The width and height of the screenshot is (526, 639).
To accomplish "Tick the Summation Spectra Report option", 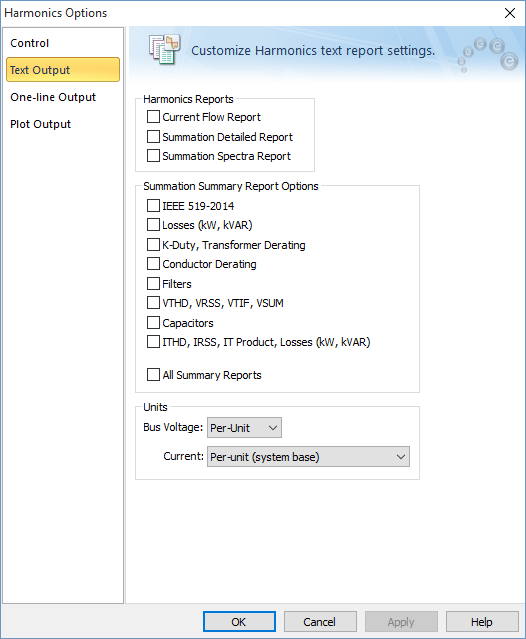I will [153, 156].
